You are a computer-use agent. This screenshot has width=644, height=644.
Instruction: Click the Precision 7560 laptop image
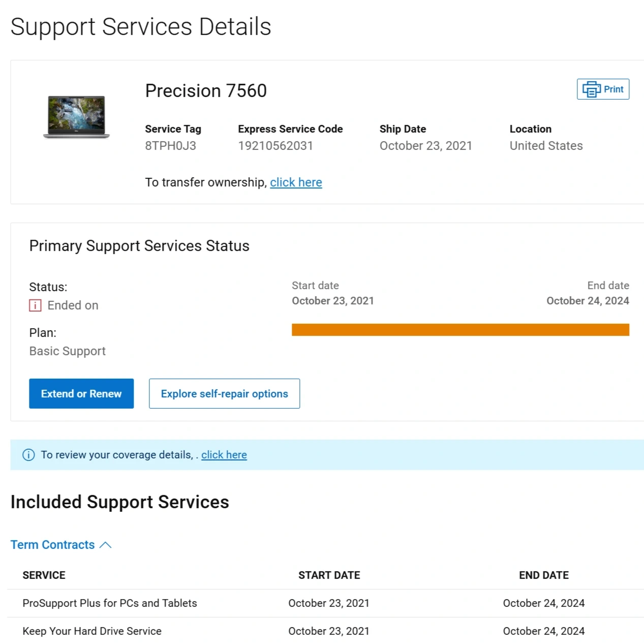point(76,117)
